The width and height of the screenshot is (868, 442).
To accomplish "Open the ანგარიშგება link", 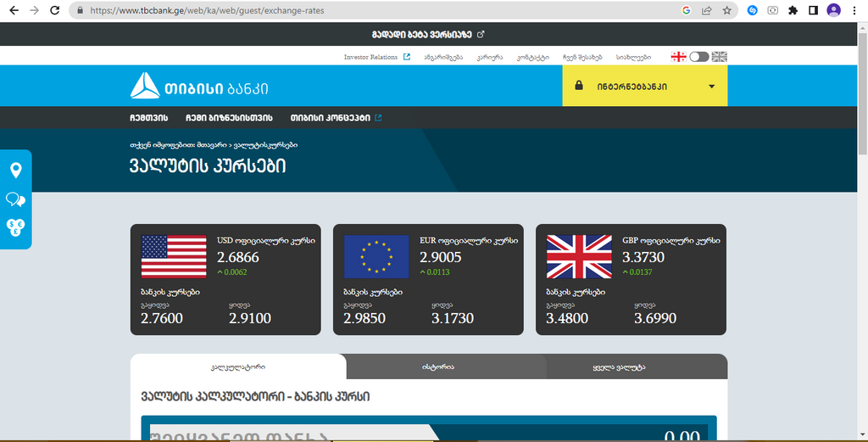I will 443,57.
